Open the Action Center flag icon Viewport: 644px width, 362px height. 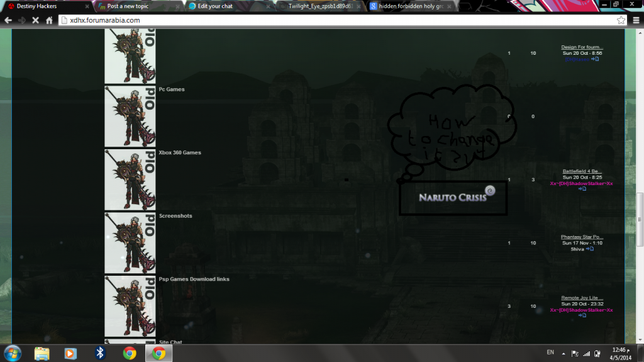click(x=575, y=353)
